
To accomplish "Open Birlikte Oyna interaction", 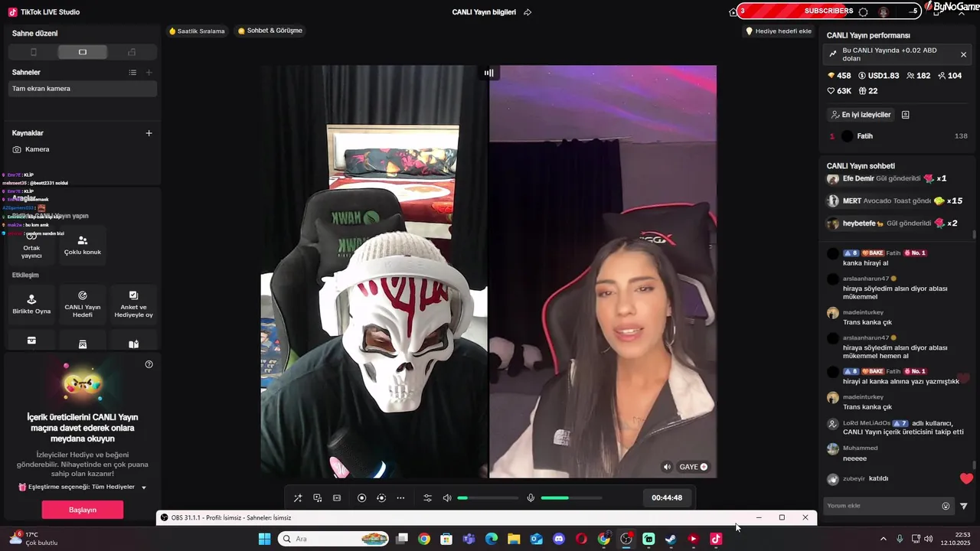I will click(x=31, y=305).
